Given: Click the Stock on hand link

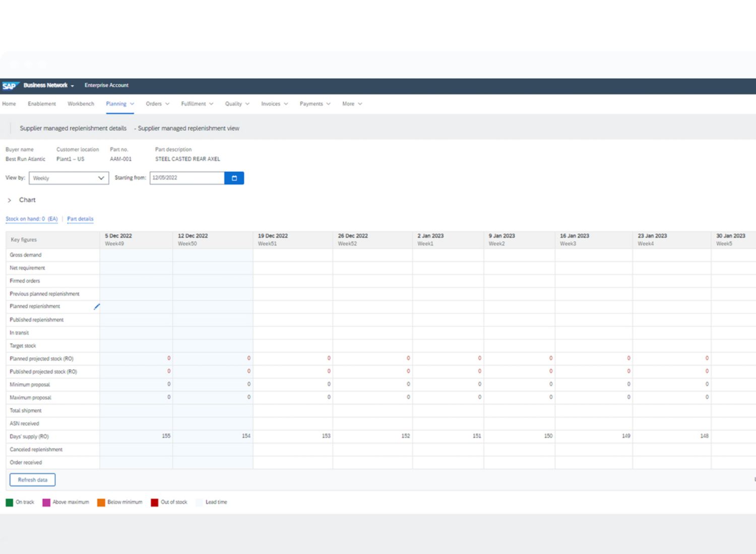Looking at the screenshot, I should (32, 219).
